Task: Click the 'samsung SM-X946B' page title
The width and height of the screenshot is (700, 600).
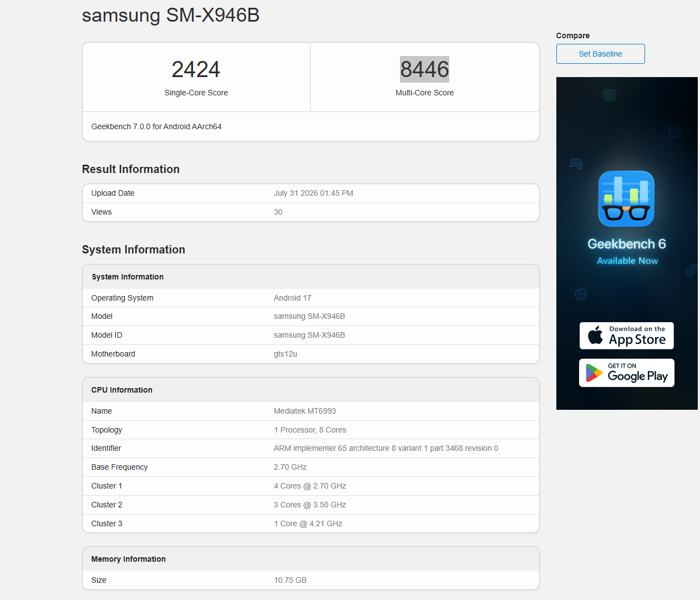Action: pos(171,15)
